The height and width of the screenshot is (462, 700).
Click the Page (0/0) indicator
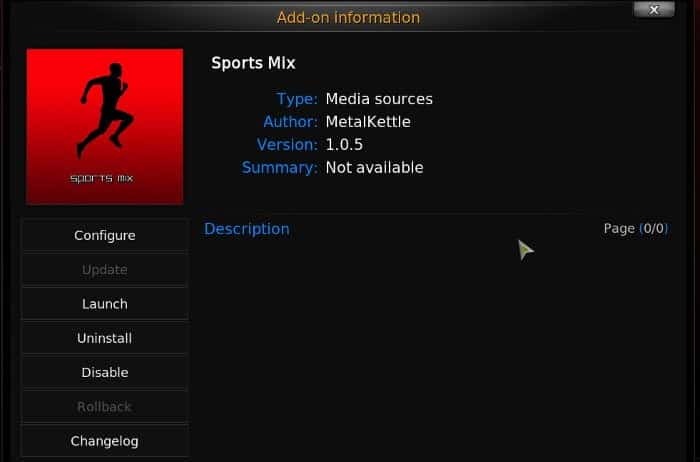[636, 229]
